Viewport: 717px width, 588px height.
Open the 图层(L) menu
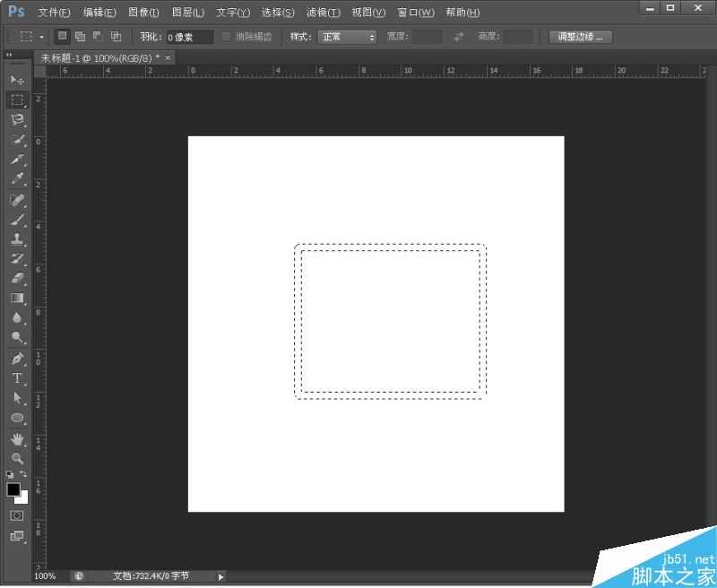(x=188, y=13)
